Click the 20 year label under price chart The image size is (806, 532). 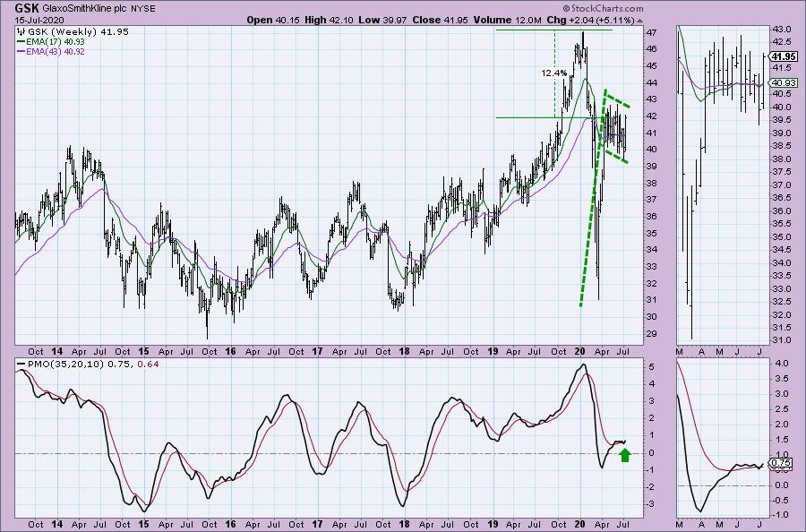pos(579,352)
